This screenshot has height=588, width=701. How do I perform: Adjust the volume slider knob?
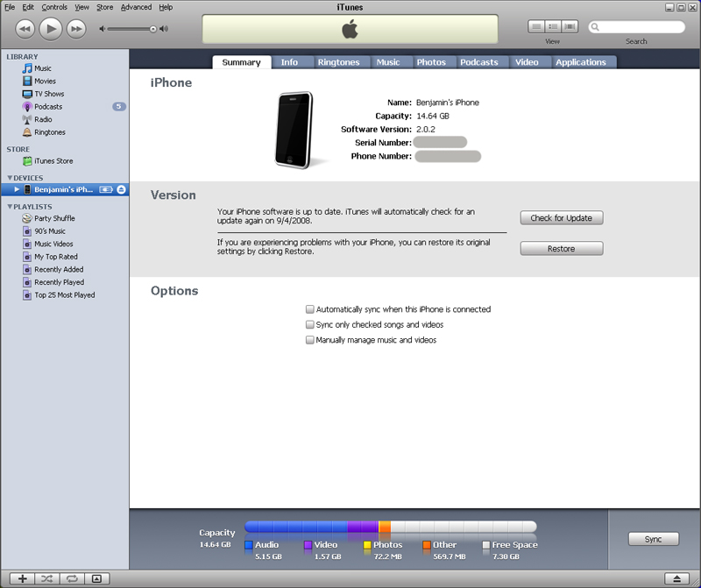(x=152, y=29)
